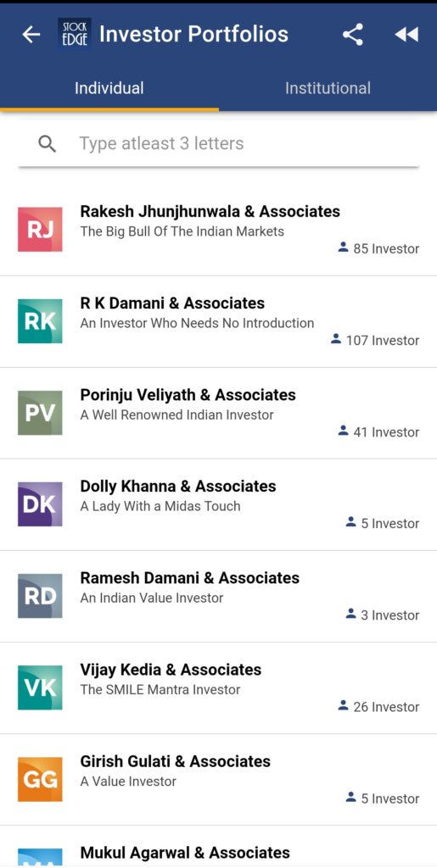Open the RJ avatar thumbnail
Viewport: 437px width, 868px height.
coord(40,229)
